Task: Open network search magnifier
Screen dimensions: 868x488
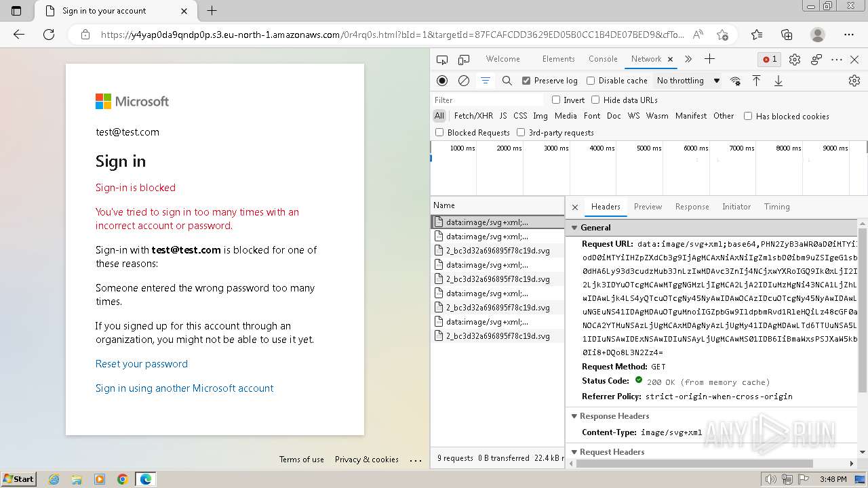Action: coord(507,81)
